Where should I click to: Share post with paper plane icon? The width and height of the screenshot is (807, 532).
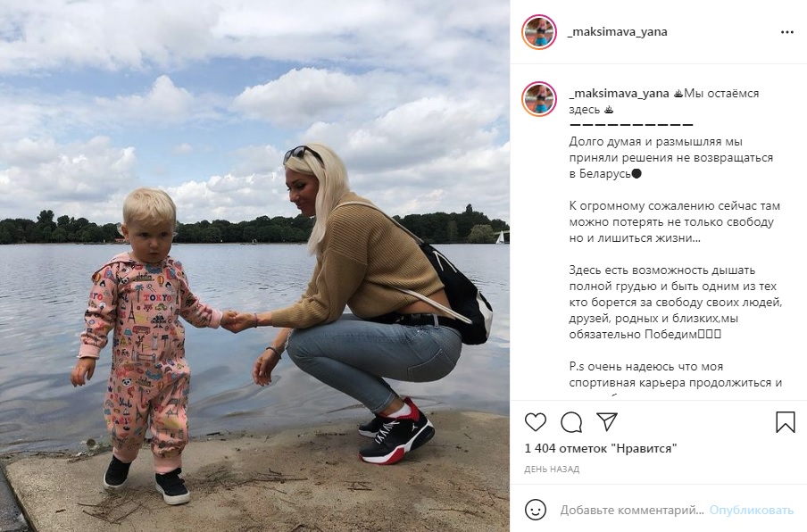(x=607, y=421)
